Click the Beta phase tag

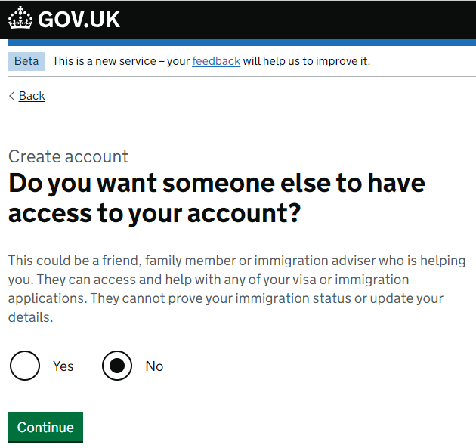[26, 61]
